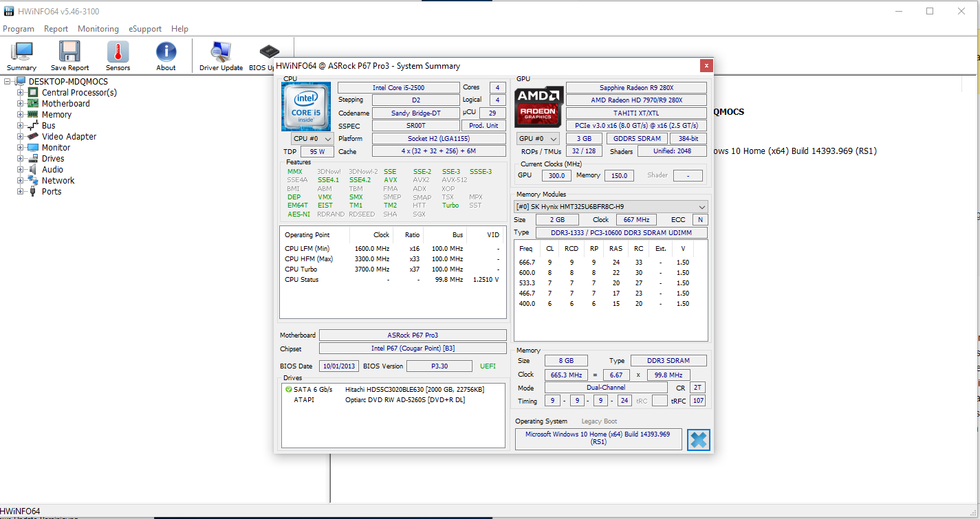Click the ASRock P67 Pro3 motherboard field

[413, 335]
